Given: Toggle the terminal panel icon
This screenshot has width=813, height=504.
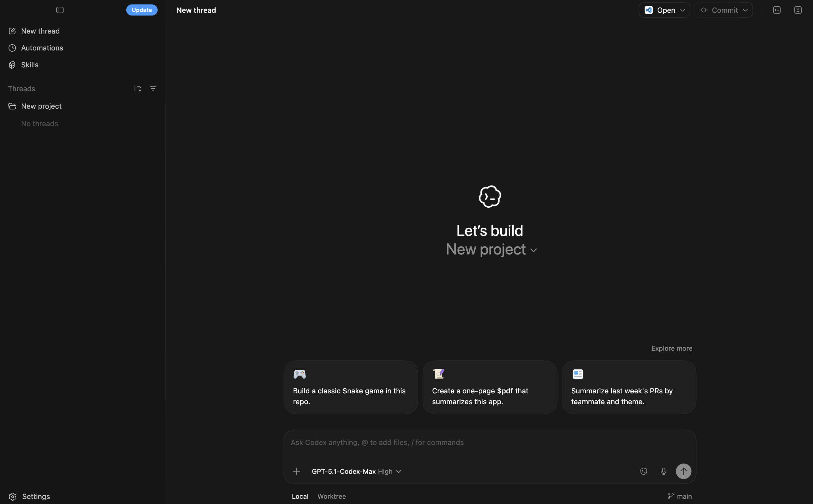Looking at the screenshot, I should point(777,10).
